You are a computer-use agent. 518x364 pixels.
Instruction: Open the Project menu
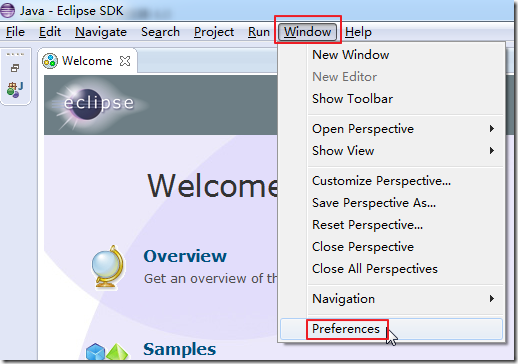214,32
